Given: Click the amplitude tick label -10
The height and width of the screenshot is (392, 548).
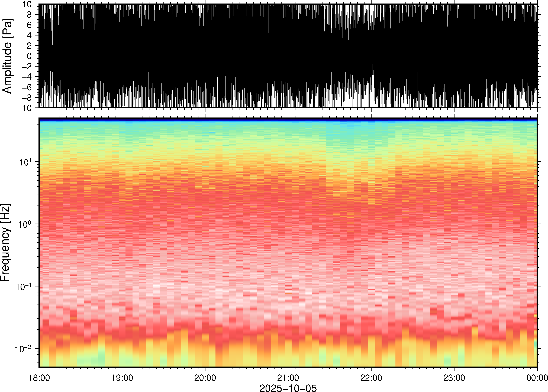Looking at the screenshot, I should coord(24,108).
